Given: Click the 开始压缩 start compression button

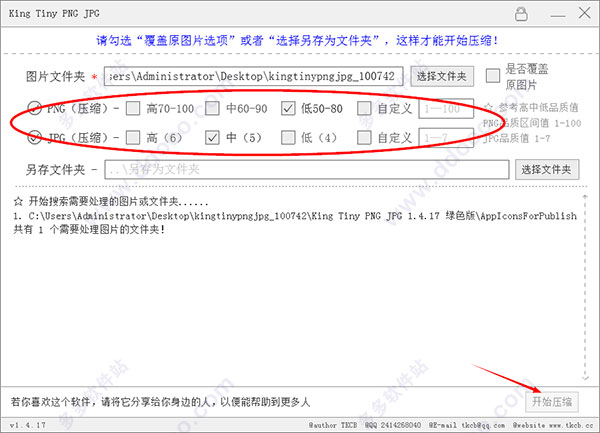Looking at the screenshot, I should (552, 402).
